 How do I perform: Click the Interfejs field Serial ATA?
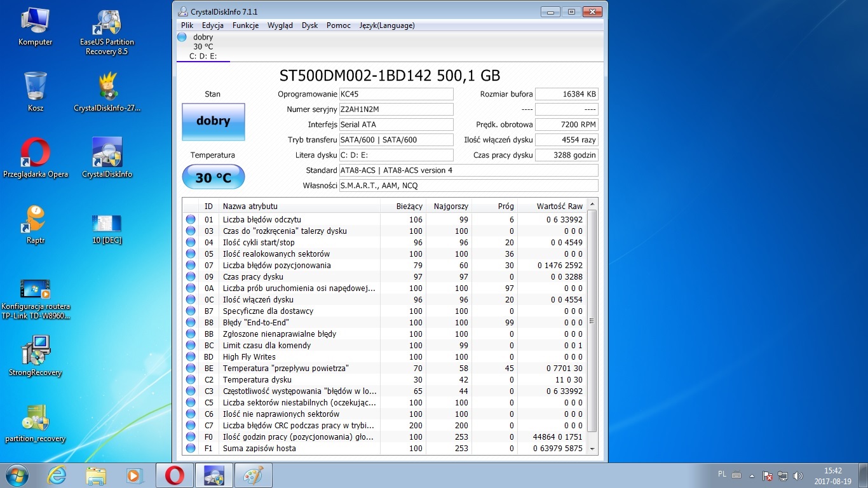point(397,125)
